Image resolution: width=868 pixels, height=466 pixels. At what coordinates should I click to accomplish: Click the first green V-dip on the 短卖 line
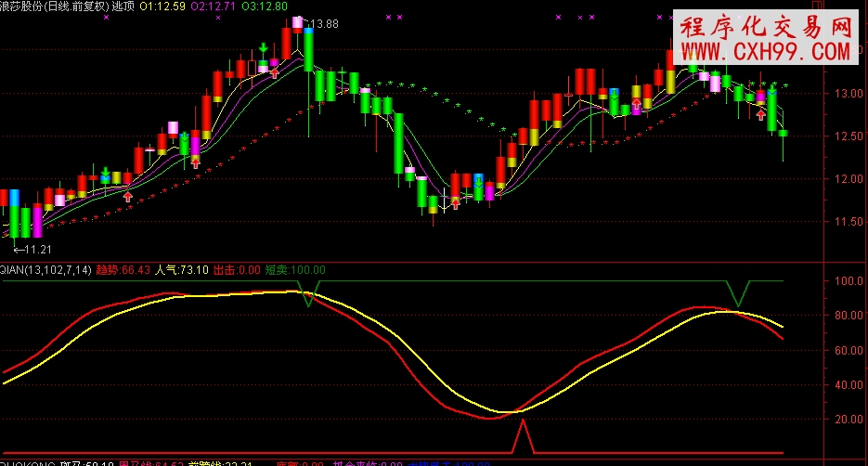tap(309, 298)
